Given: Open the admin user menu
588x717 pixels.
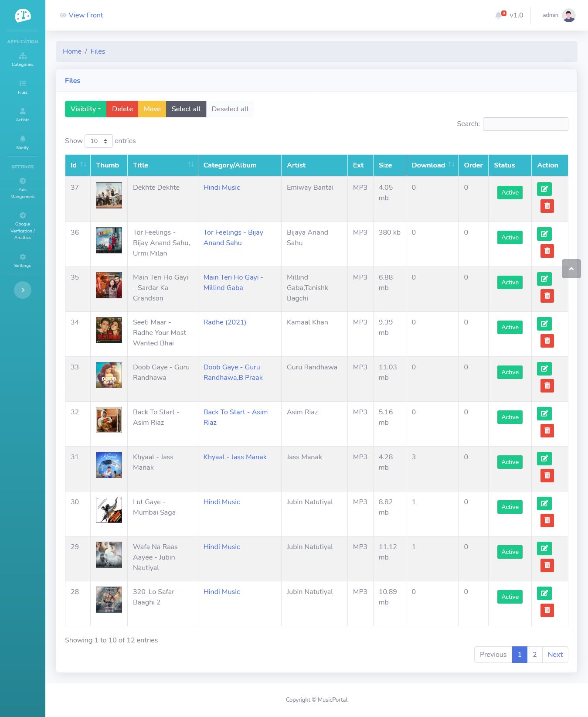Looking at the screenshot, I should click(x=559, y=15).
